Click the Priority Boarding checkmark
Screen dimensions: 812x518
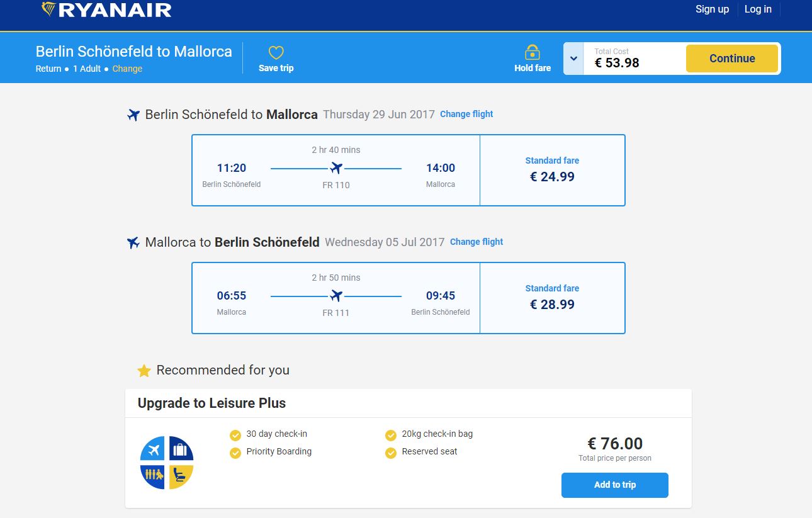pos(235,453)
